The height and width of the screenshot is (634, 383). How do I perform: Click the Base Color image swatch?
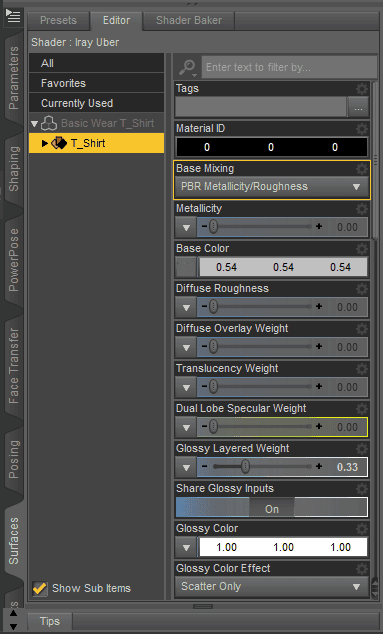tap(186, 267)
